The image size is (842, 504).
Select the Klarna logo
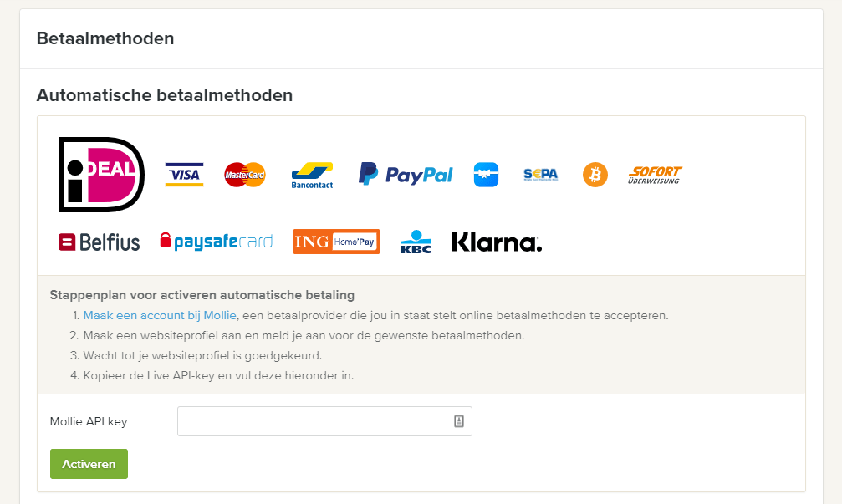coord(497,242)
